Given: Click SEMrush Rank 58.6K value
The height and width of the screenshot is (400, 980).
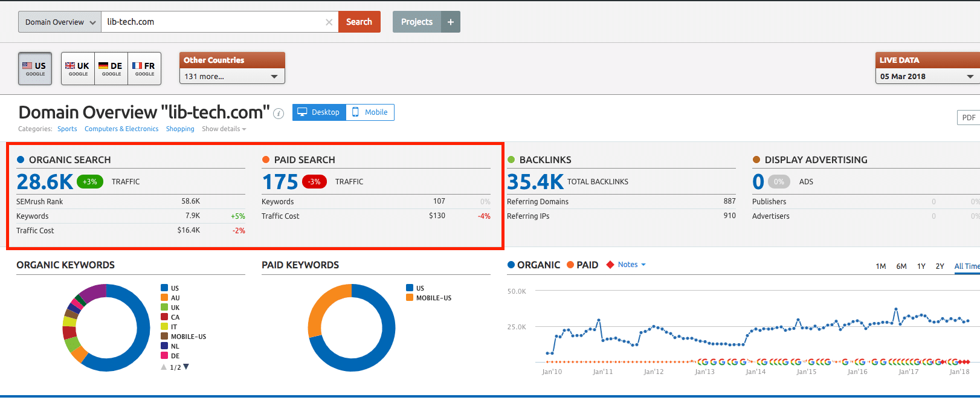Looking at the screenshot, I should tap(191, 201).
